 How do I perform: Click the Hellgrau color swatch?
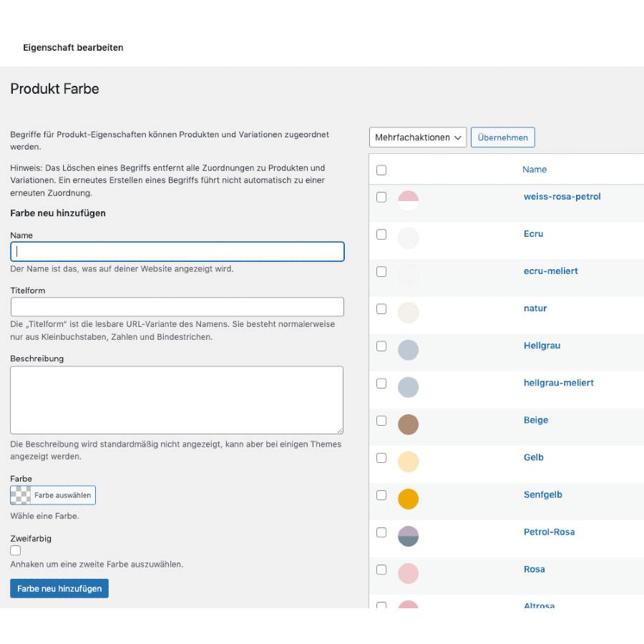[x=409, y=350]
